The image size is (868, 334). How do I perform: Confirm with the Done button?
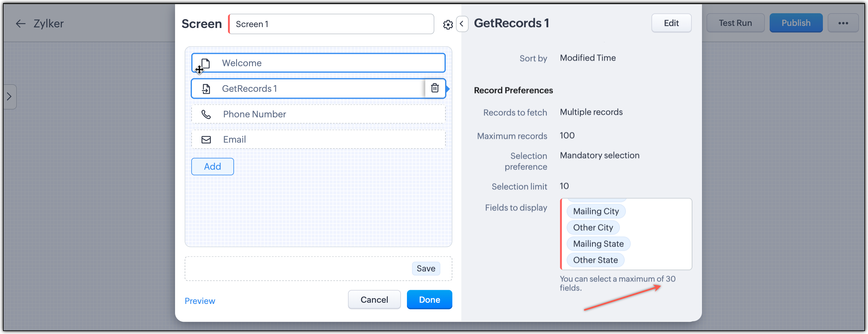429,300
